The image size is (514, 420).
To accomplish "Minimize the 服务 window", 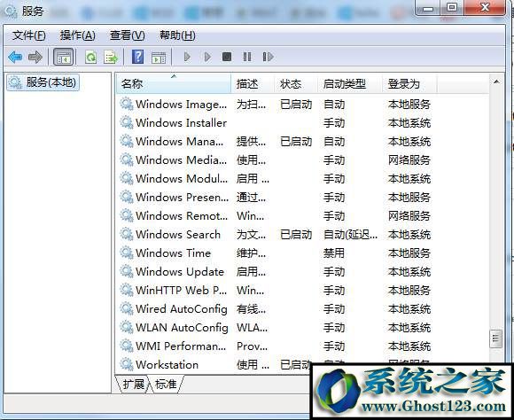I will [427, 8].
